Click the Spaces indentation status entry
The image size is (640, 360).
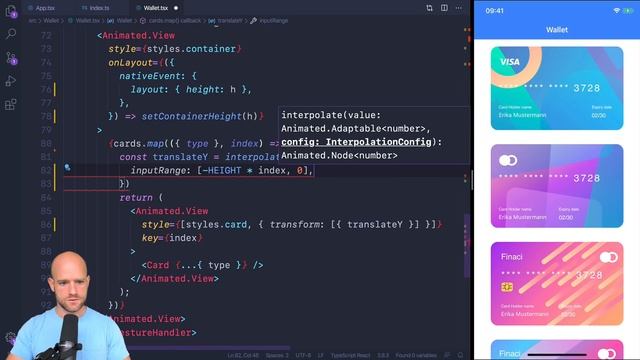[277, 356]
